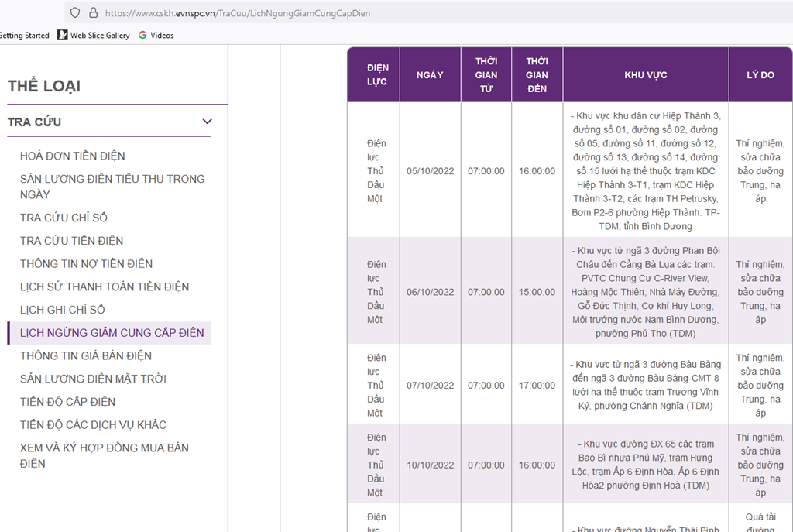Click the LÝ DO column header

tap(760, 75)
